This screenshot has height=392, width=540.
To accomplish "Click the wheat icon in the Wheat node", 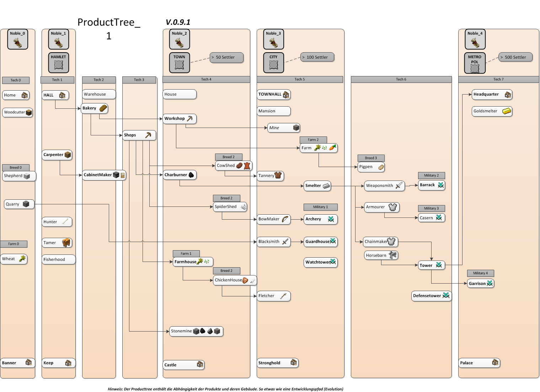I will coord(22,259).
